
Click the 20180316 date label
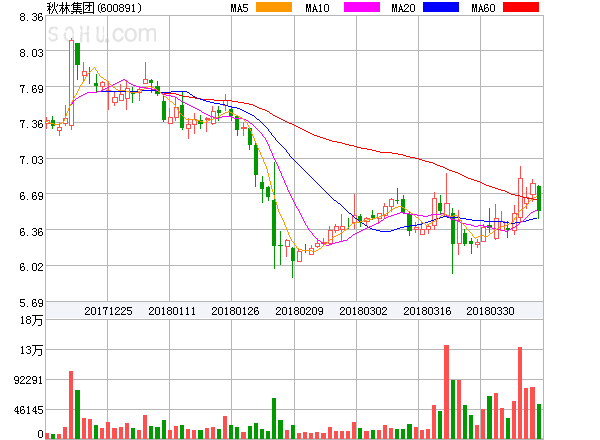click(x=427, y=311)
